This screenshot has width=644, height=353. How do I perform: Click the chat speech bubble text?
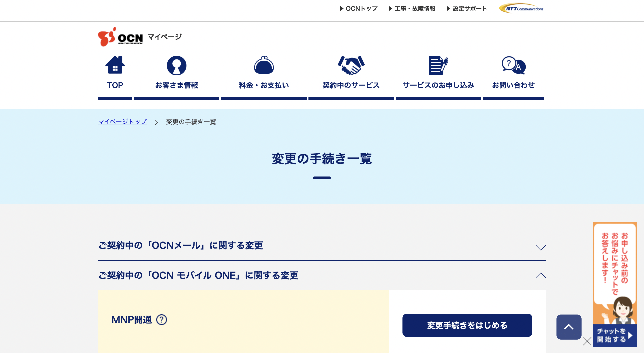click(614, 263)
